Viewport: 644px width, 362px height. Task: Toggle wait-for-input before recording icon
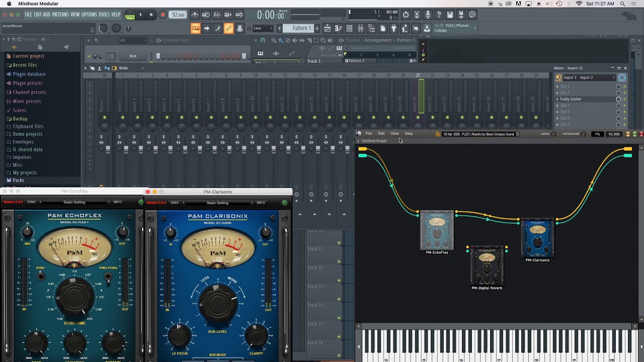click(x=206, y=15)
